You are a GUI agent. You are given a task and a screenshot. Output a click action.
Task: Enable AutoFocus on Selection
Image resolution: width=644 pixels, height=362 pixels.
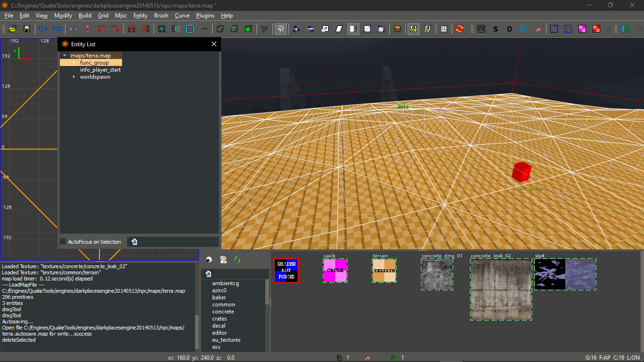[x=63, y=241]
